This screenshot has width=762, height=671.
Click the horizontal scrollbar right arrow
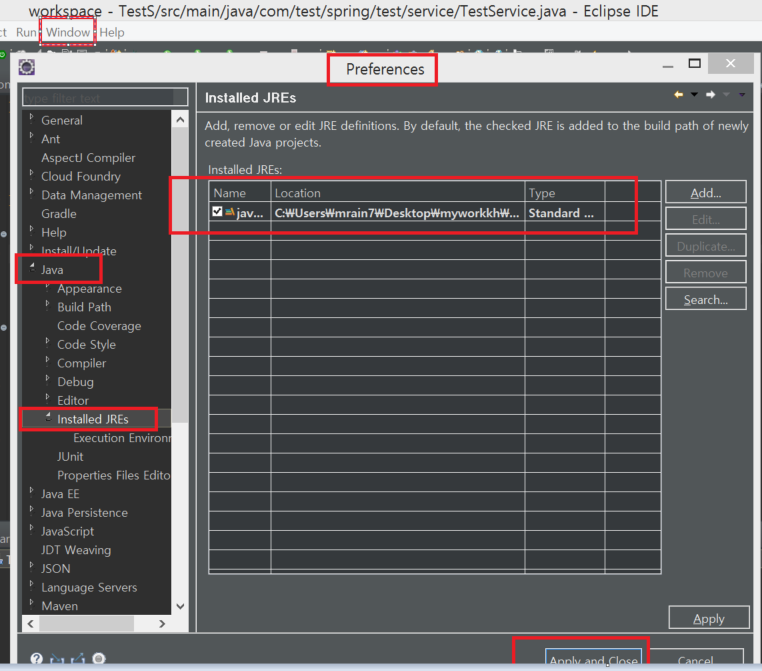[x=162, y=623]
